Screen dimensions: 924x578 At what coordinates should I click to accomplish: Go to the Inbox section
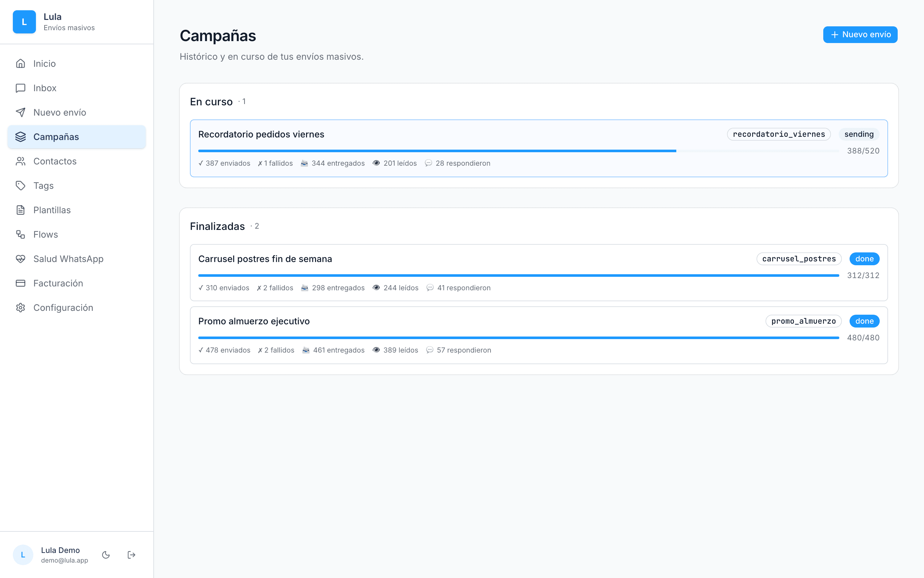[77, 88]
